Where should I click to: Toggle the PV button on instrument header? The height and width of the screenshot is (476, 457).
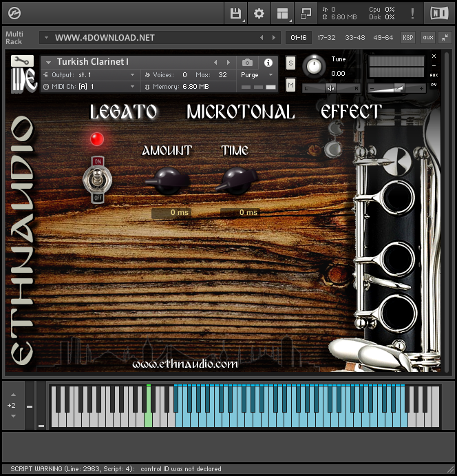434,85
